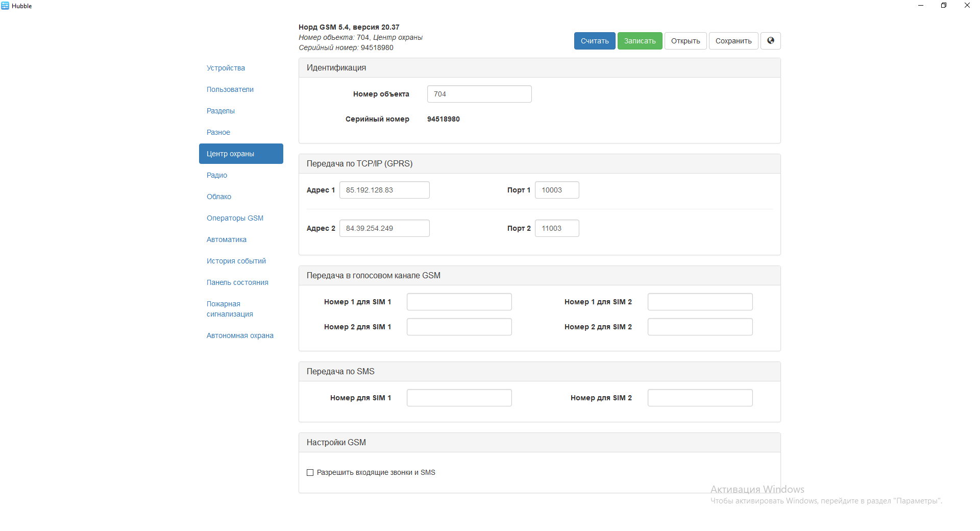Focus the 'Номер 1 для SIM 2' field
The image size is (980, 531).
click(x=700, y=302)
